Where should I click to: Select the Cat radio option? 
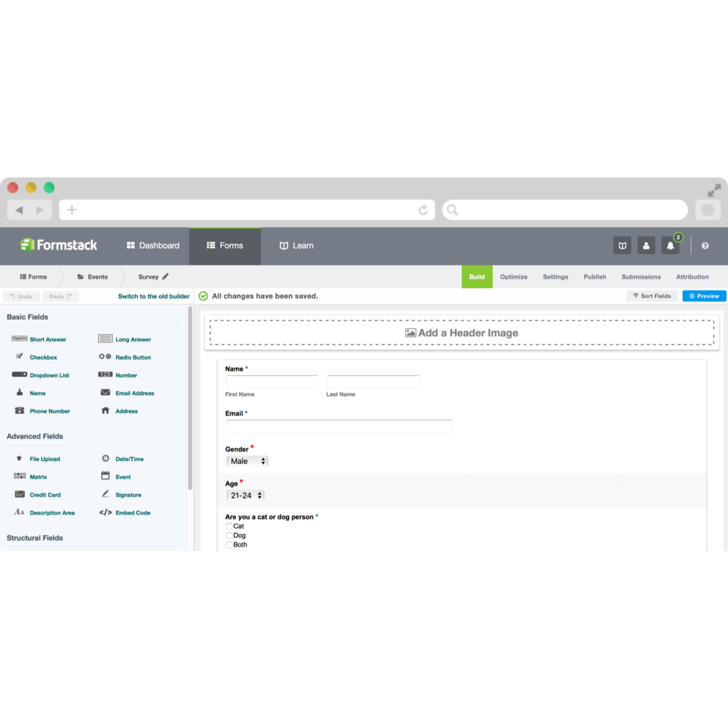(229, 526)
